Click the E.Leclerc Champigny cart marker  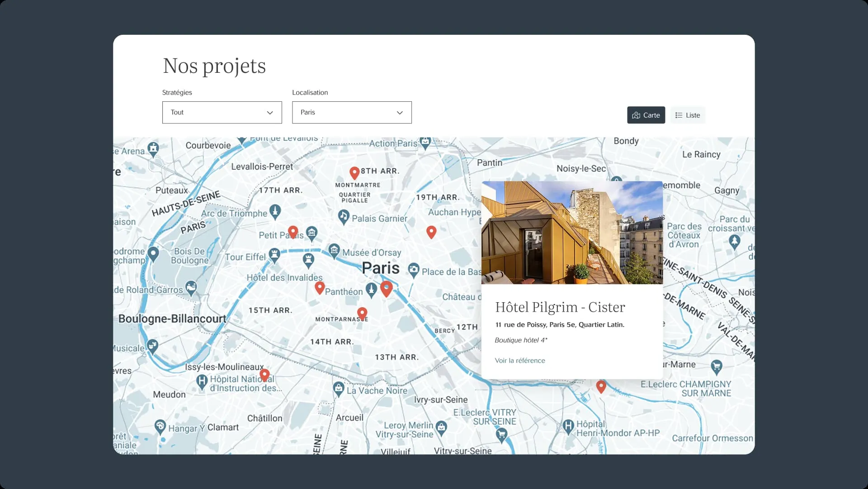tap(717, 367)
